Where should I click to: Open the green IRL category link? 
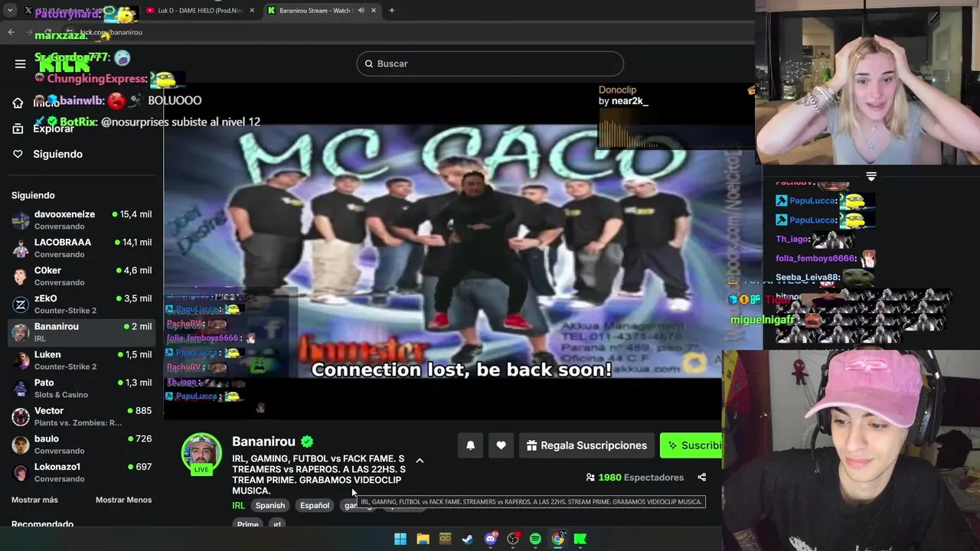click(238, 505)
